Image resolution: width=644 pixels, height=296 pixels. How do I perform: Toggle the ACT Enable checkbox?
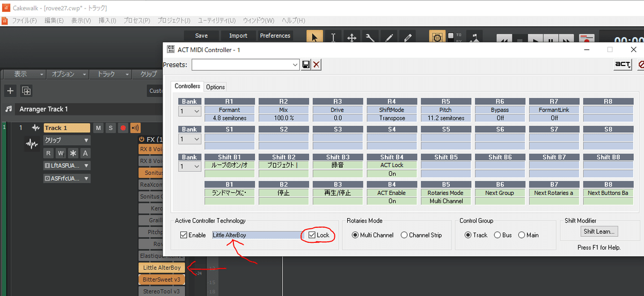click(184, 235)
